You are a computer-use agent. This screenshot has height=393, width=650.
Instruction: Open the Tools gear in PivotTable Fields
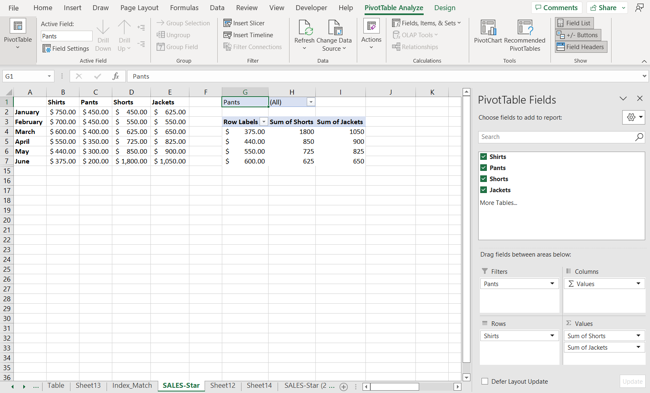click(633, 117)
